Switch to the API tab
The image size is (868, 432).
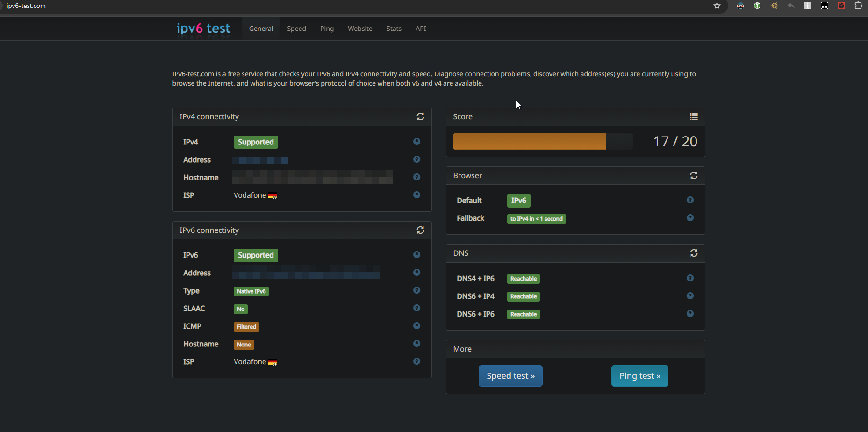tap(421, 29)
